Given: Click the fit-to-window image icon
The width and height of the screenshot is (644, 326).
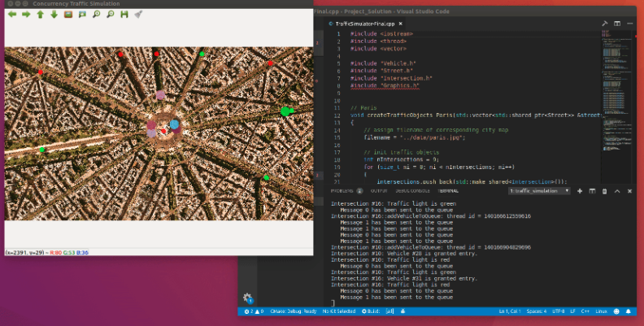Looking at the screenshot, I should (82, 15).
